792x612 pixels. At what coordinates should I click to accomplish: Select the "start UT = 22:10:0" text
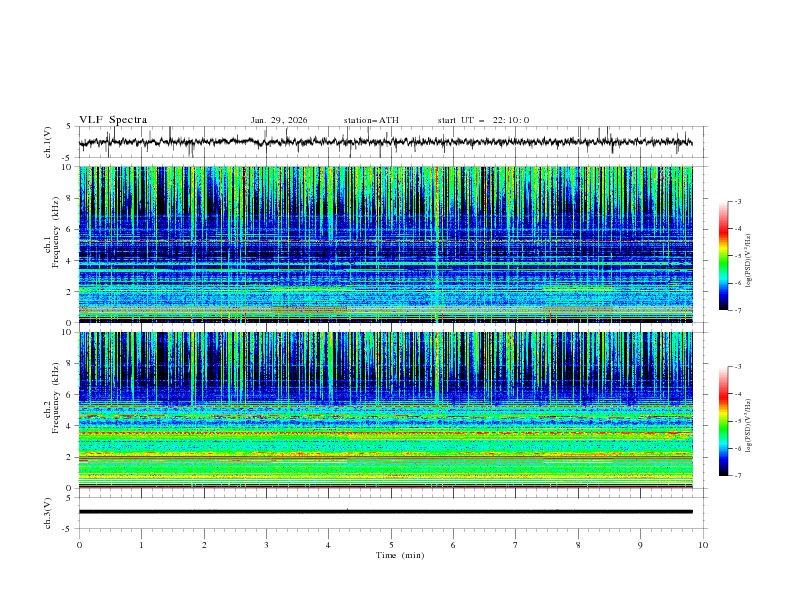(483, 120)
